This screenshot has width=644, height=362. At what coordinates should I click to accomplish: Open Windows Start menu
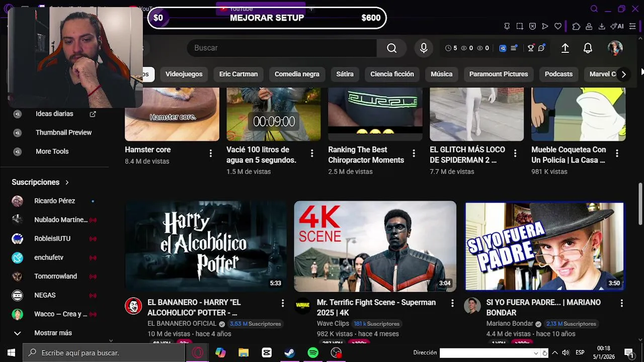(x=11, y=353)
